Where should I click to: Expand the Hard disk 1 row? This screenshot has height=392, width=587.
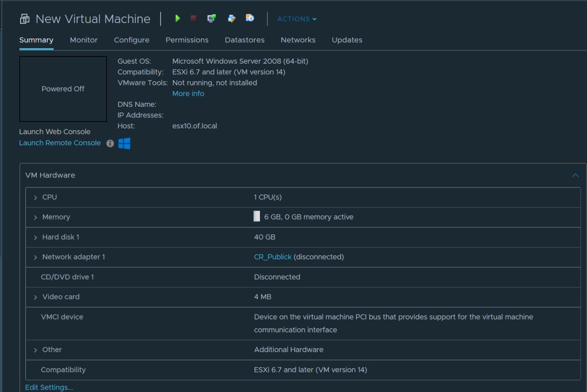pos(35,237)
